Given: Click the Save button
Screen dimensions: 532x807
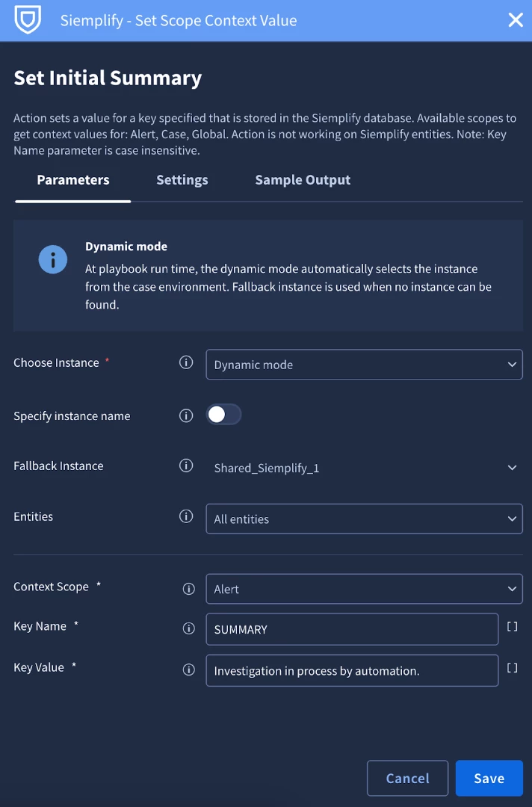Looking at the screenshot, I should click(489, 778).
